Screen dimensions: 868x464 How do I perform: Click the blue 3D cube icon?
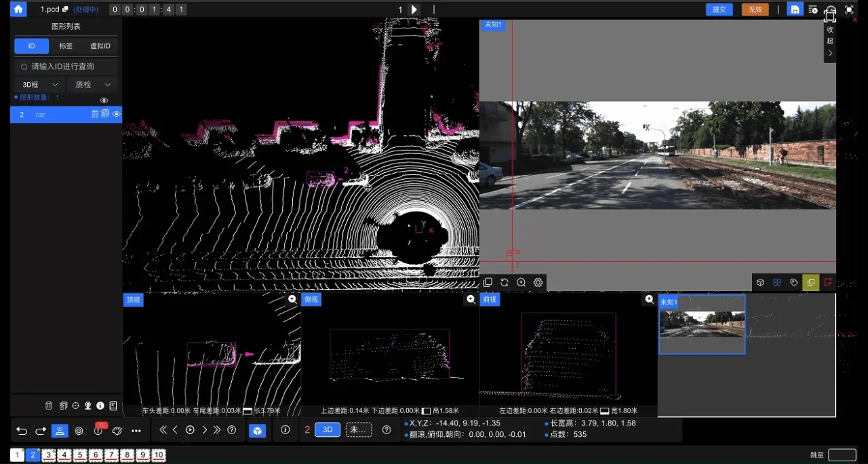tap(257, 431)
